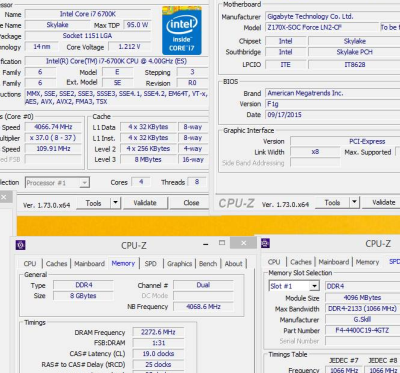This screenshot has height=373, width=400.
Task: Click the Level 3 cache value 8 MBytes
Action: click(148, 159)
